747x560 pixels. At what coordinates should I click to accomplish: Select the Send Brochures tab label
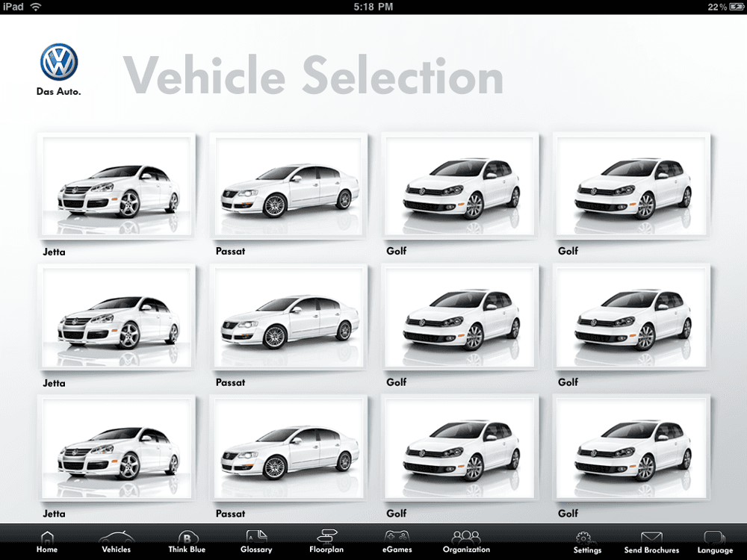coord(651,550)
